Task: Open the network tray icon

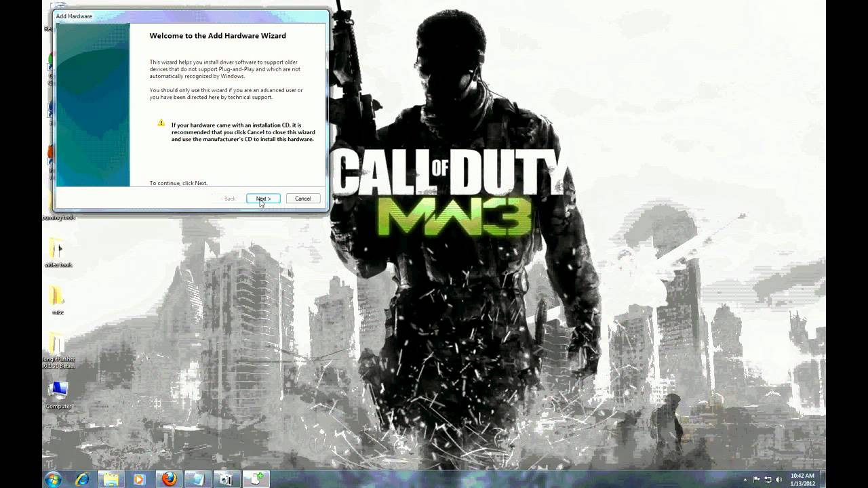Action: click(x=768, y=479)
